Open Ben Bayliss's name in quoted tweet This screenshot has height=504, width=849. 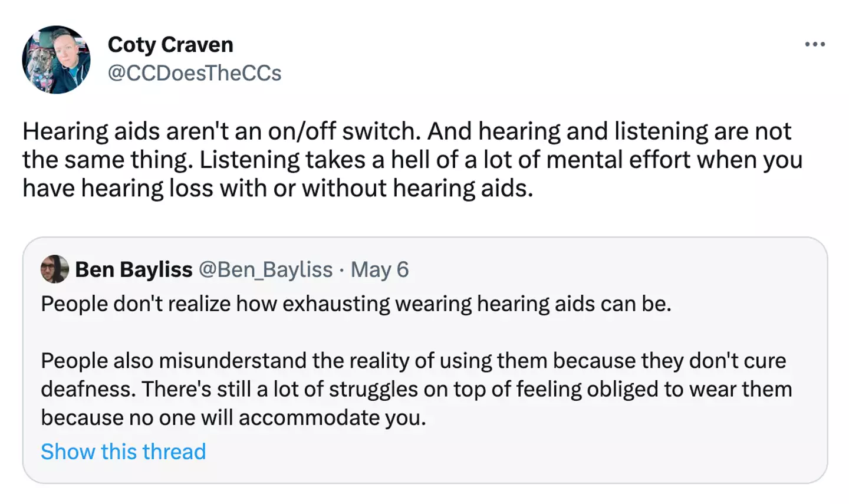tap(134, 269)
